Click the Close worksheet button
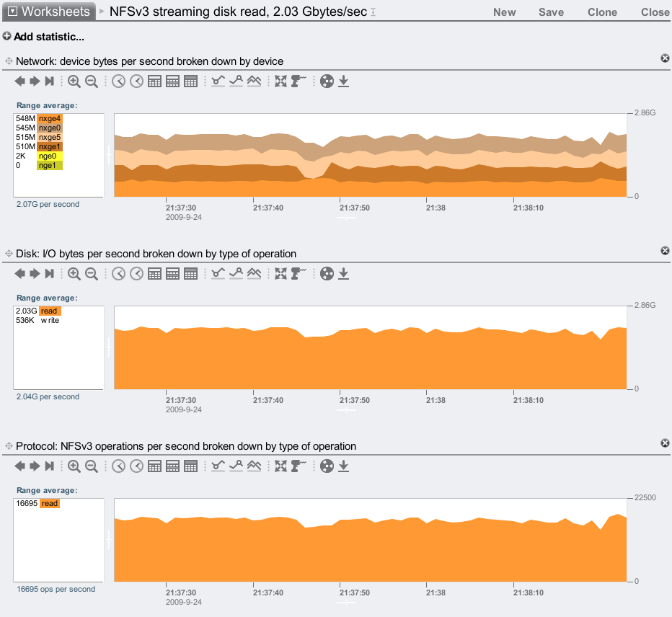This screenshot has height=617, width=672. [x=655, y=12]
